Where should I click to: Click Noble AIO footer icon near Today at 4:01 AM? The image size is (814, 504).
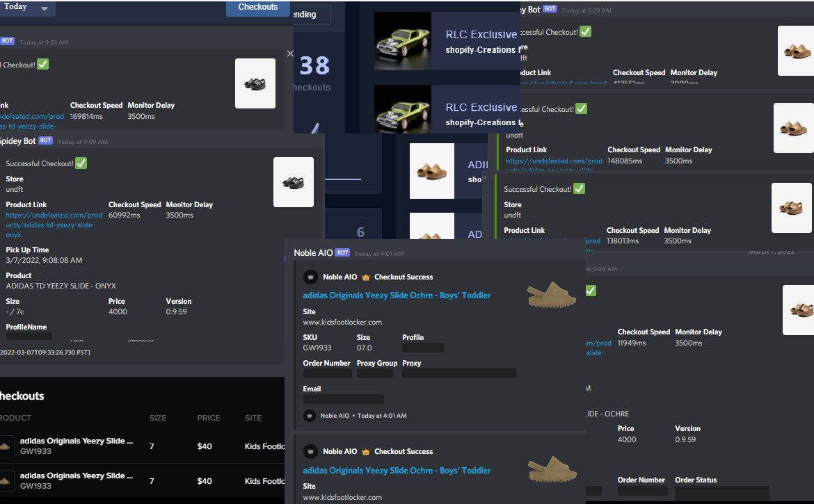tap(310, 415)
